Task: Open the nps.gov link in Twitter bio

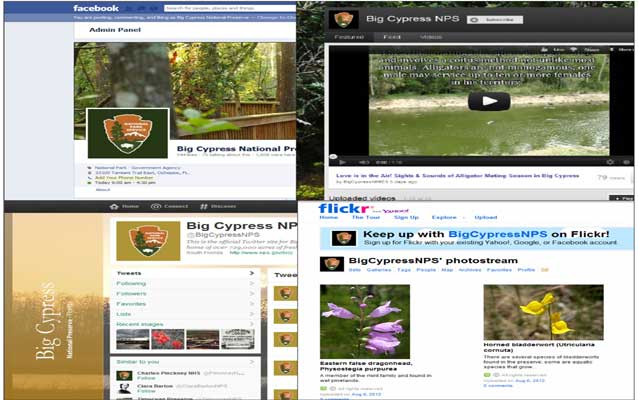Action: [x=261, y=253]
